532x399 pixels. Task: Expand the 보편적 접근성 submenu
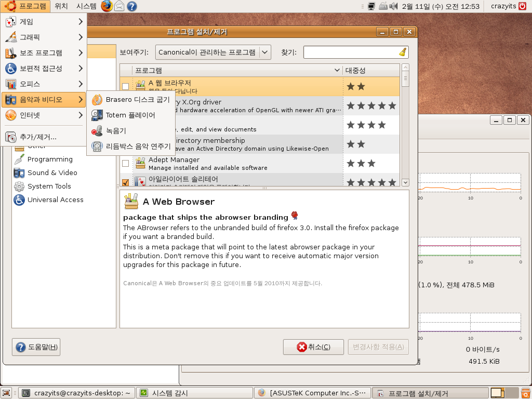[x=44, y=69]
